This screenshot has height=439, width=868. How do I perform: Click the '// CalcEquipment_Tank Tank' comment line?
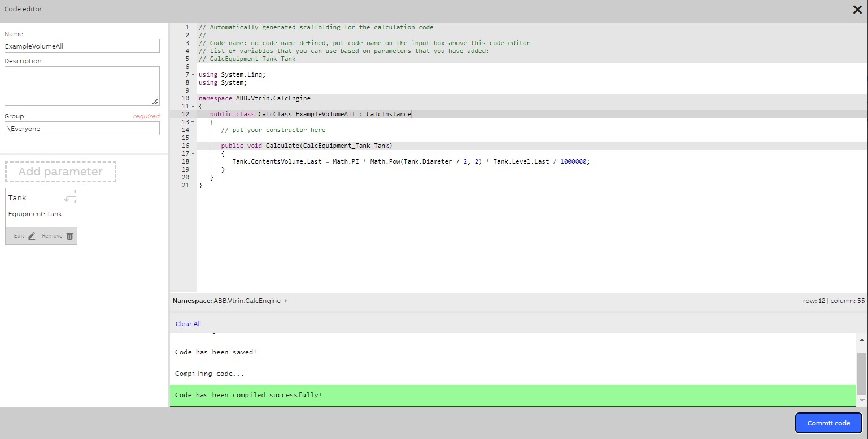click(247, 59)
